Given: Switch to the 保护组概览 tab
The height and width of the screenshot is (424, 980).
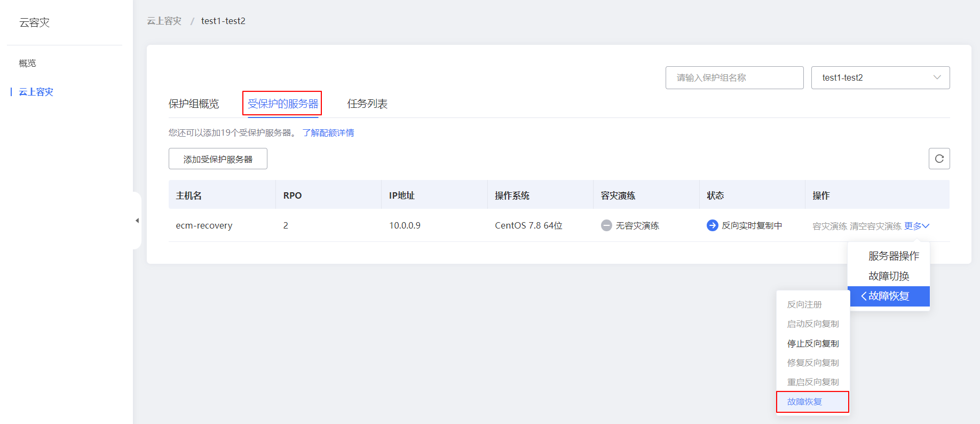Looking at the screenshot, I should [x=194, y=104].
